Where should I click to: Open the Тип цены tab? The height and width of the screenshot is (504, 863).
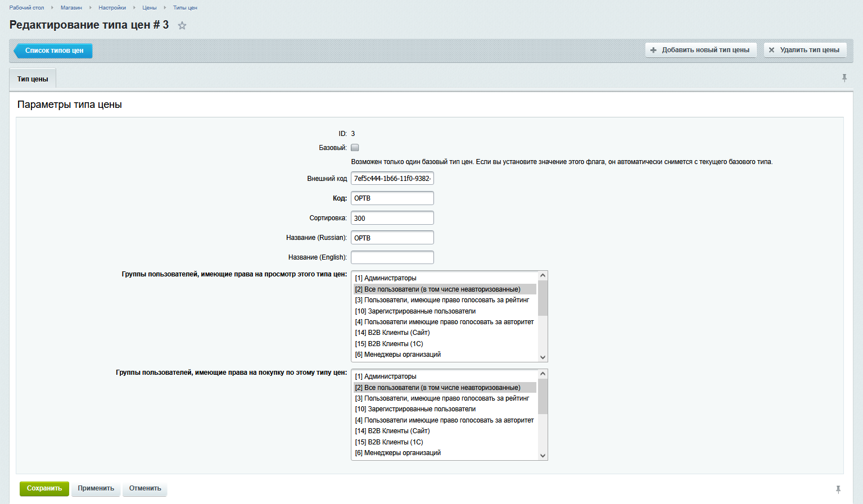[33, 79]
